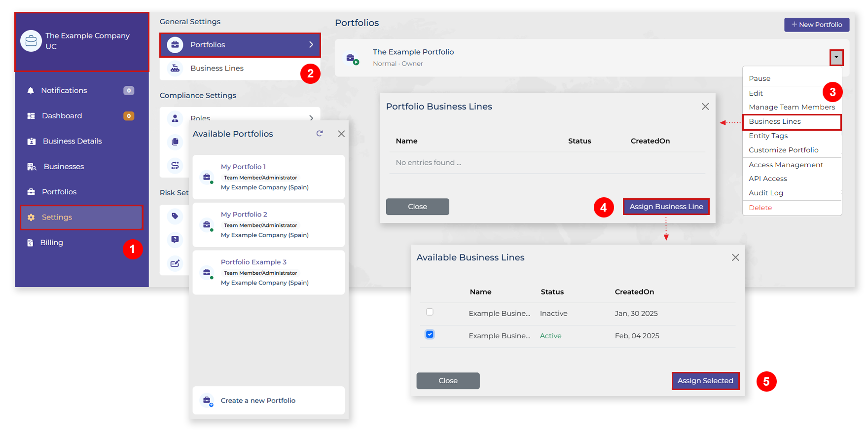
Task: Choose Delete from the portfolio menu
Action: point(760,208)
